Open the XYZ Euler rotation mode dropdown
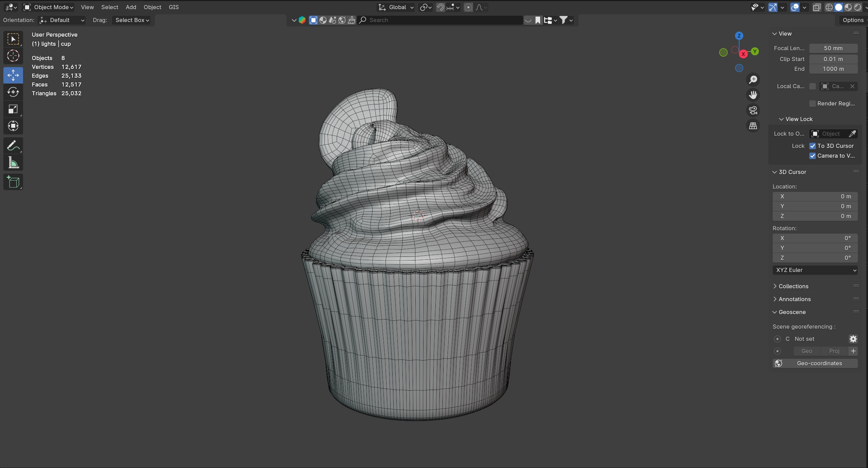868x468 pixels. click(x=815, y=270)
